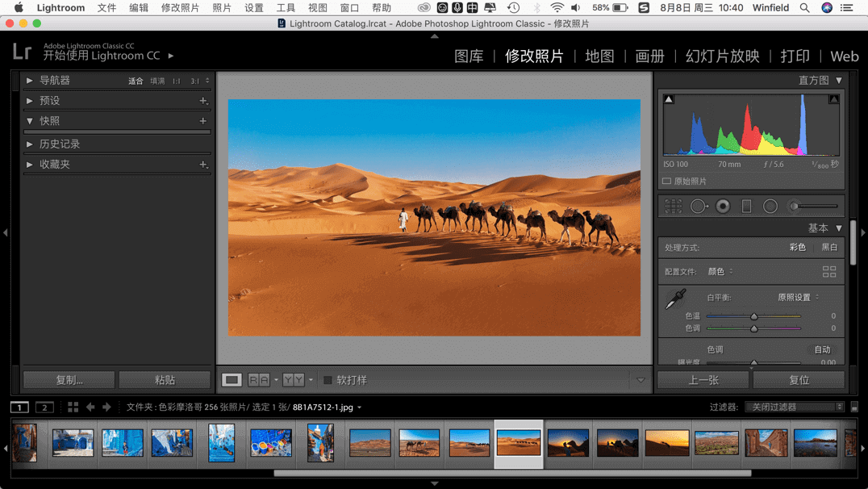The height and width of the screenshot is (489, 868).
Task: Toggle the filter lock switch icon
Action: click(854, 407)
